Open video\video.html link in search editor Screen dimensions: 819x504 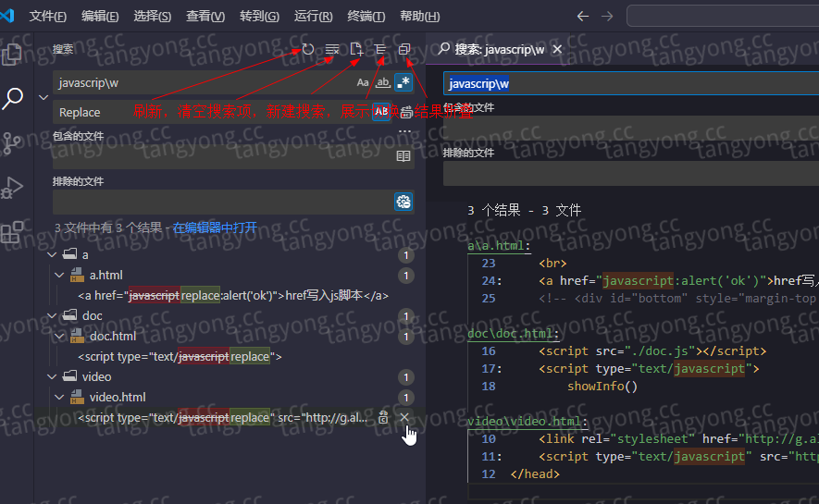(x=527, y=421)
